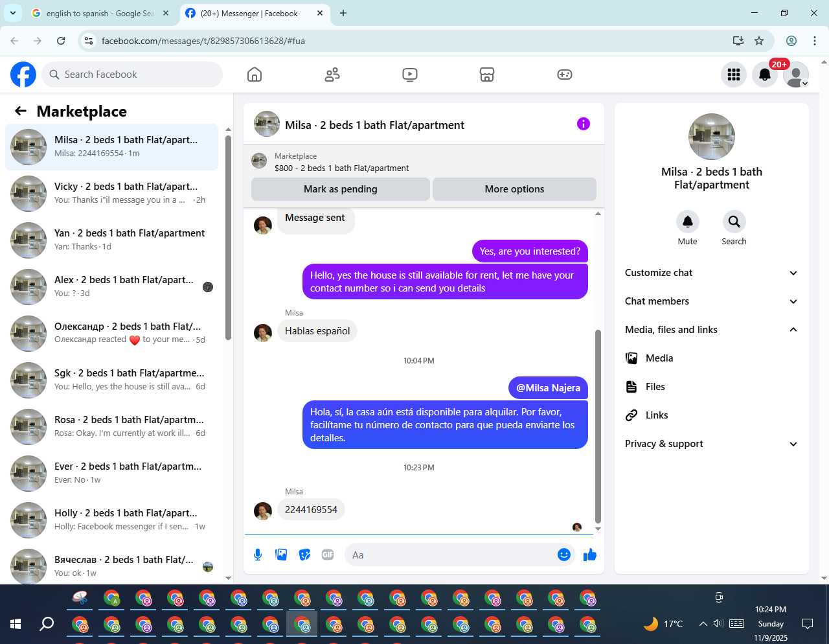The image size is (829, 644).
Task: Show hidden system tray icons
Action: tap(703, 624)
